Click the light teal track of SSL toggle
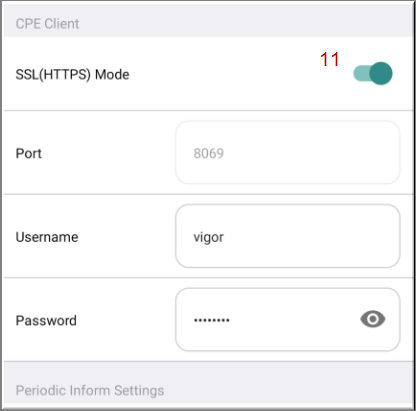 pos(361,73)
